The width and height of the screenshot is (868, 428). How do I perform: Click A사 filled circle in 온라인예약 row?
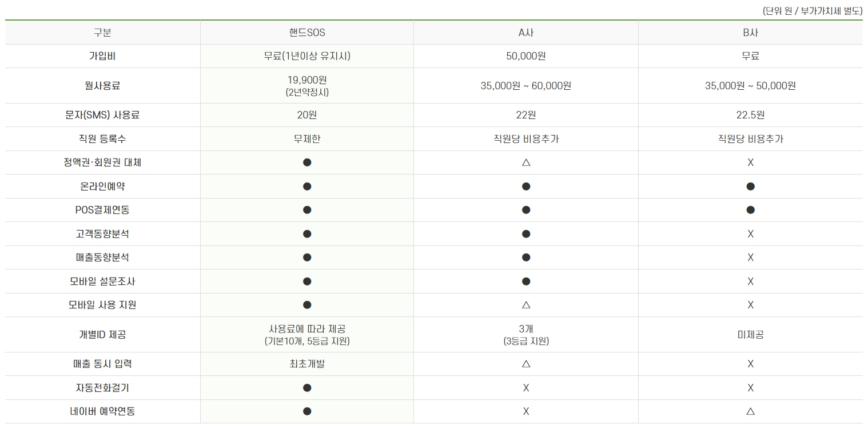click(x=526, y=187)
